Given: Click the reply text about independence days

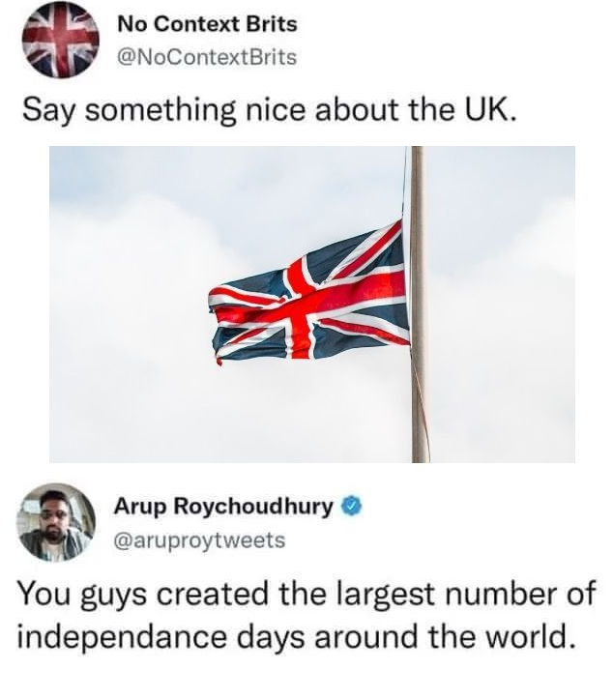Looking at the screenshot, I should [x=306, y=615].
